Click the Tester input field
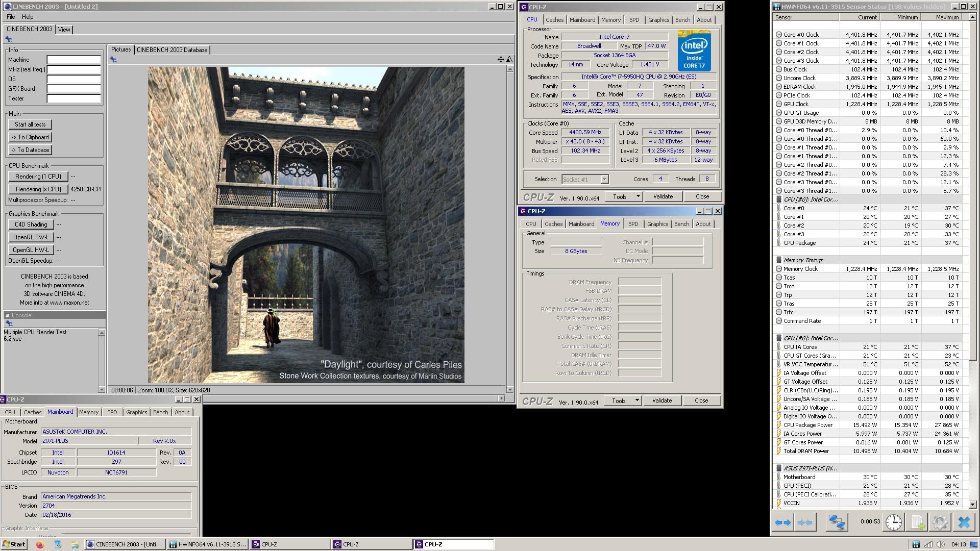 click(73, 98)
